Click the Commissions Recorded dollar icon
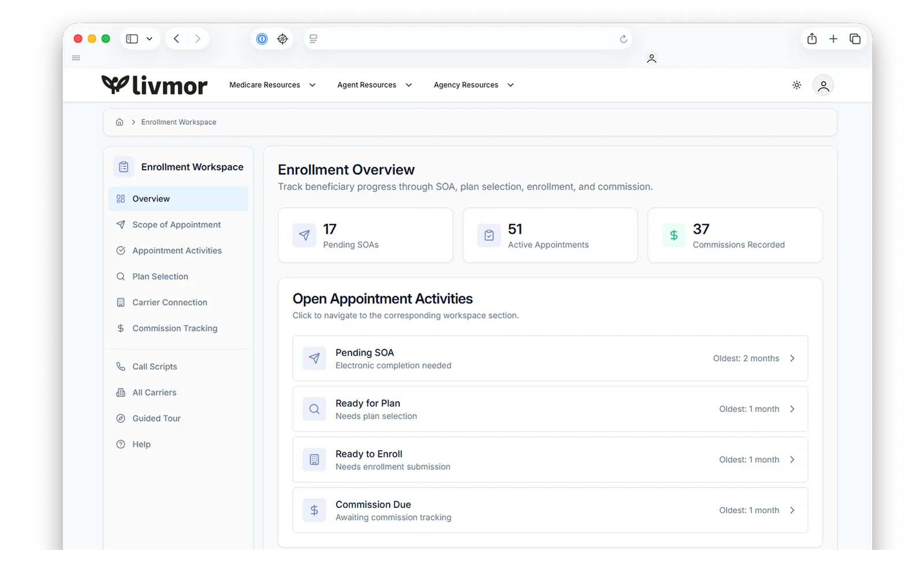This screenshot has width=924, height=565. point(674,235)
